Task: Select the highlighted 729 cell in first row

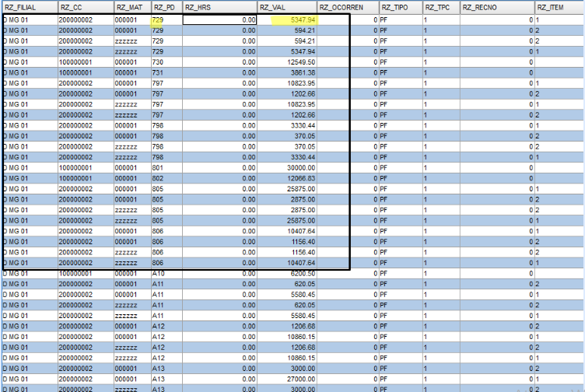Action: click(166, 19)
